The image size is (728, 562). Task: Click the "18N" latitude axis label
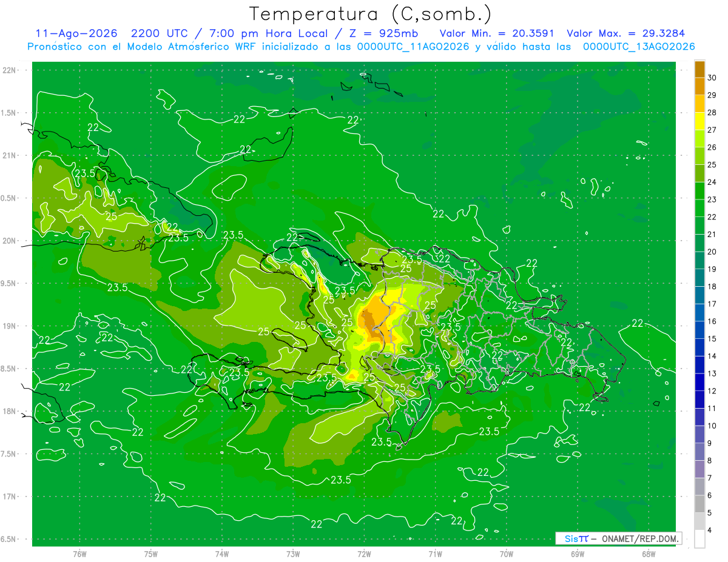[x=10, y=411]
